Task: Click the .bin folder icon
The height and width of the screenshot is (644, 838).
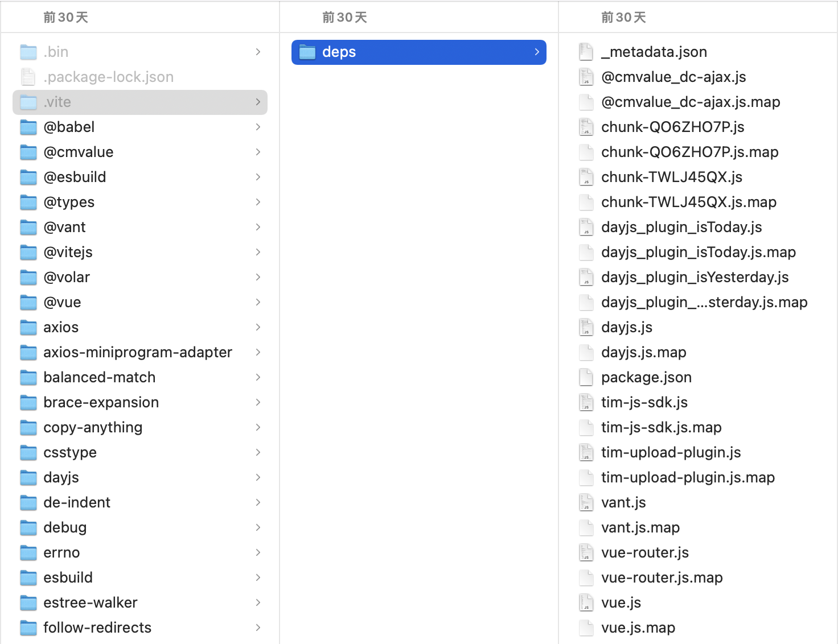Action: coord(28,52)
